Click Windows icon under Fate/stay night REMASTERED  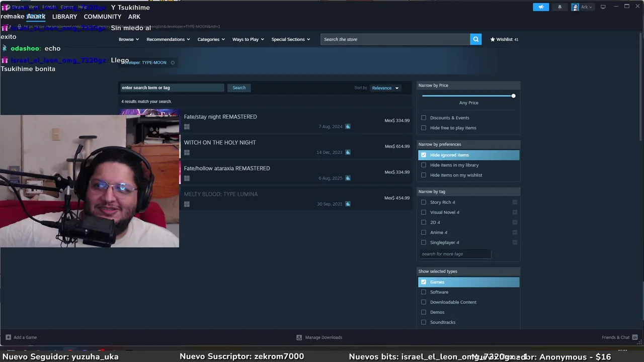pos(187,127)
